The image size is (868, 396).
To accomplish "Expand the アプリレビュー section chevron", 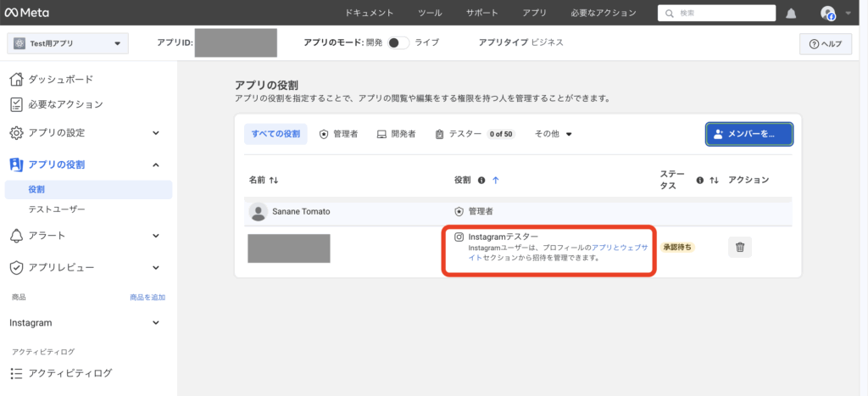I will (156, 267).
